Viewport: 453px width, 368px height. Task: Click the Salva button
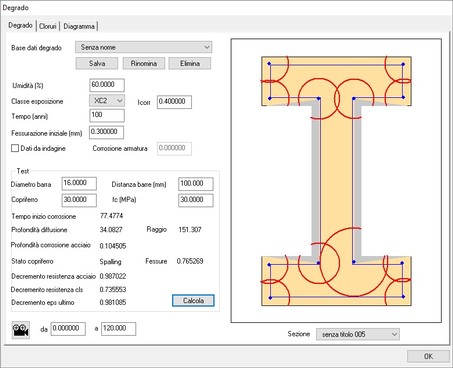[x=97, y=63]
